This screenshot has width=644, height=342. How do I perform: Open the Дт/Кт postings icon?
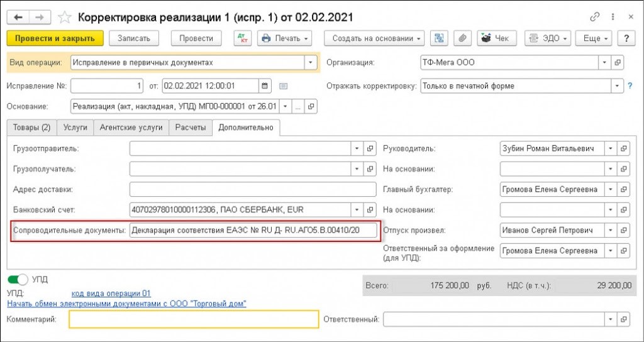point(242,38)
